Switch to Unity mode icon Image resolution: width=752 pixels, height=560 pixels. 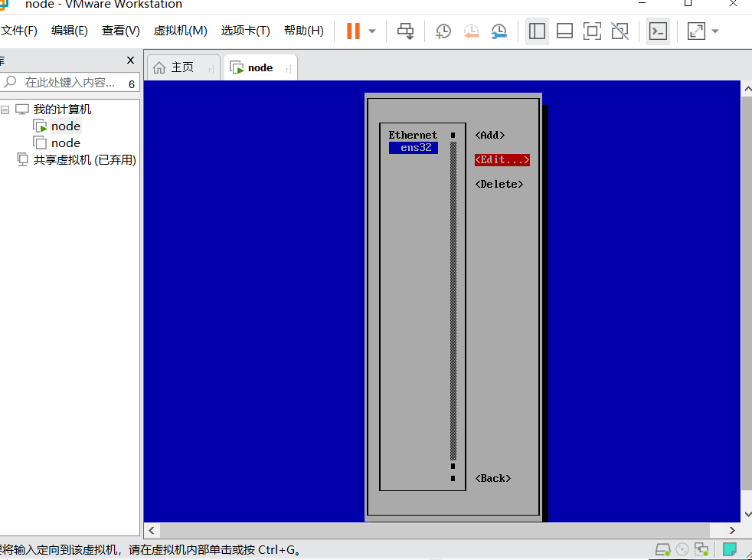tap(620, 31)
